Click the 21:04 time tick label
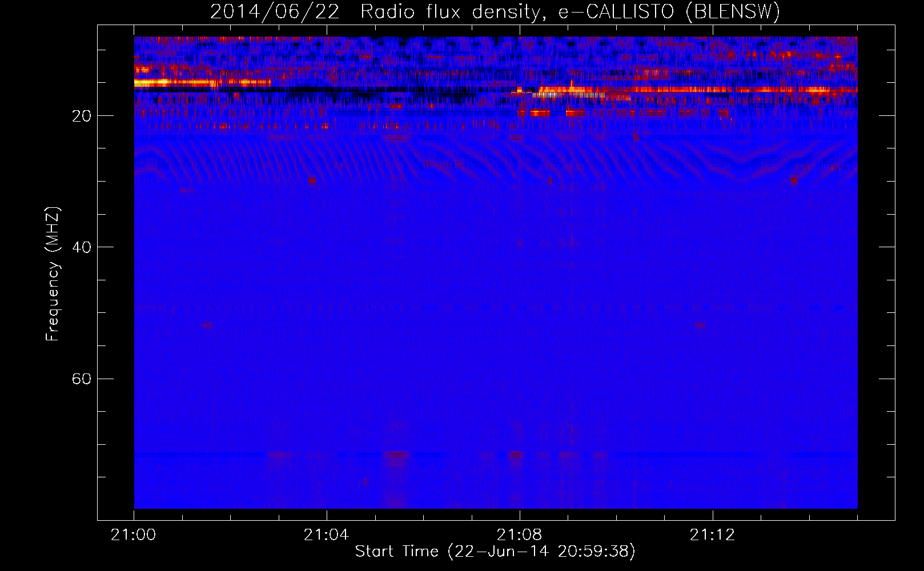Viewport: 924px width, 571px height. [326, 535]
